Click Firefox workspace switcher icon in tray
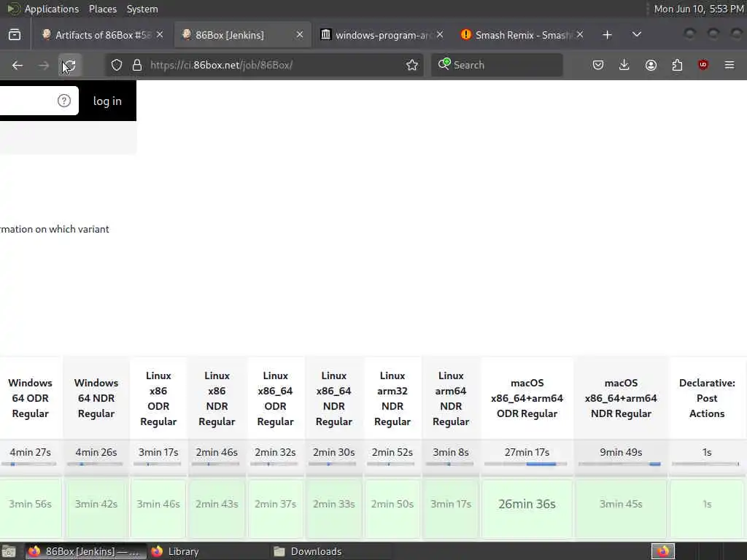The width and height of the screenshot is (747, 560). tap(663, 551)
